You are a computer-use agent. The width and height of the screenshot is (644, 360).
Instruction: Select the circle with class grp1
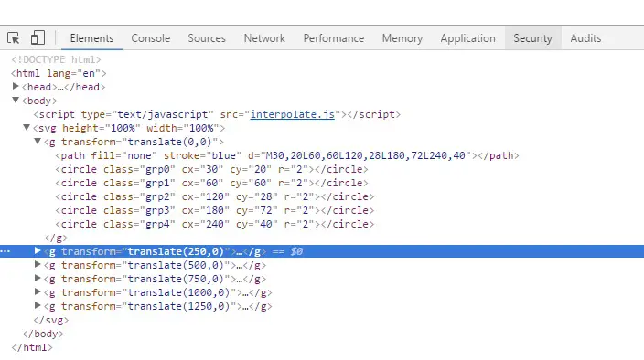pyautogui.click(x=211, y=183)
